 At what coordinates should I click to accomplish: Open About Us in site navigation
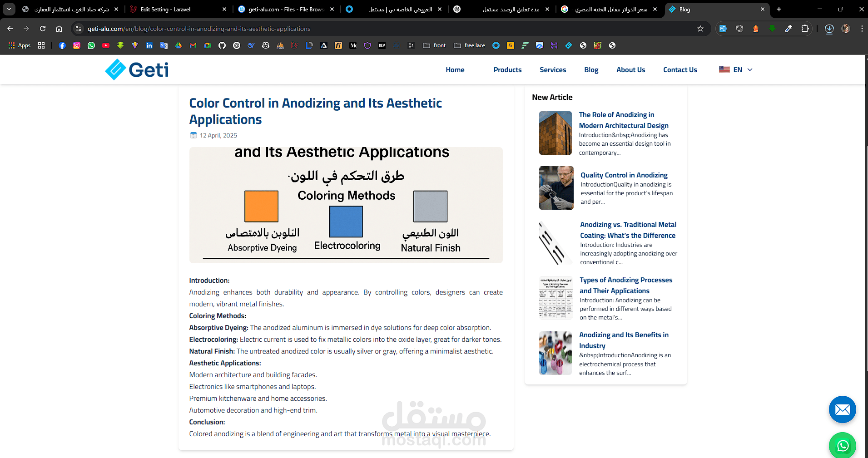point(630,70)
